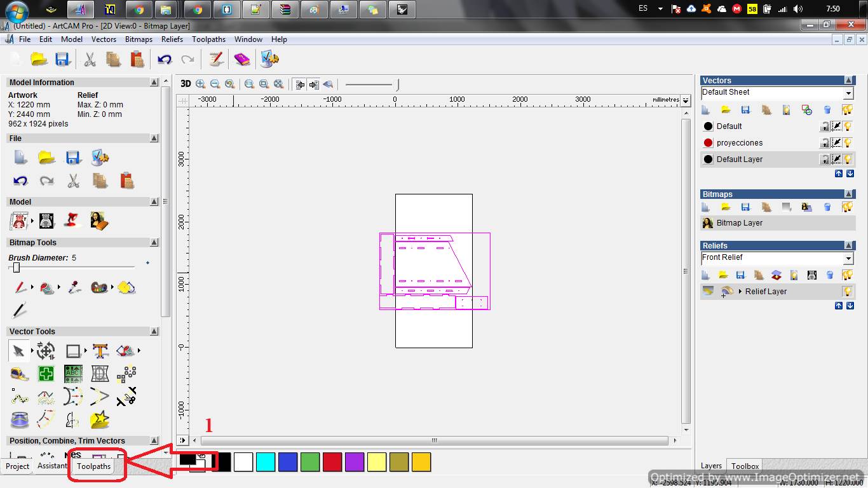Create a new layer in Bitmaps panel
This screenshot has width=868, height=488.
coord(705,207)
